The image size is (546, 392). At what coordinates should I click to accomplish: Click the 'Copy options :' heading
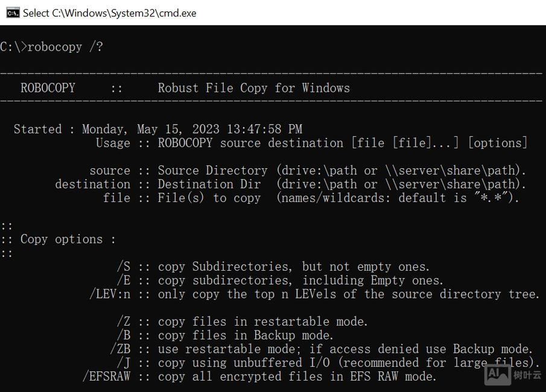pos(68,239)
